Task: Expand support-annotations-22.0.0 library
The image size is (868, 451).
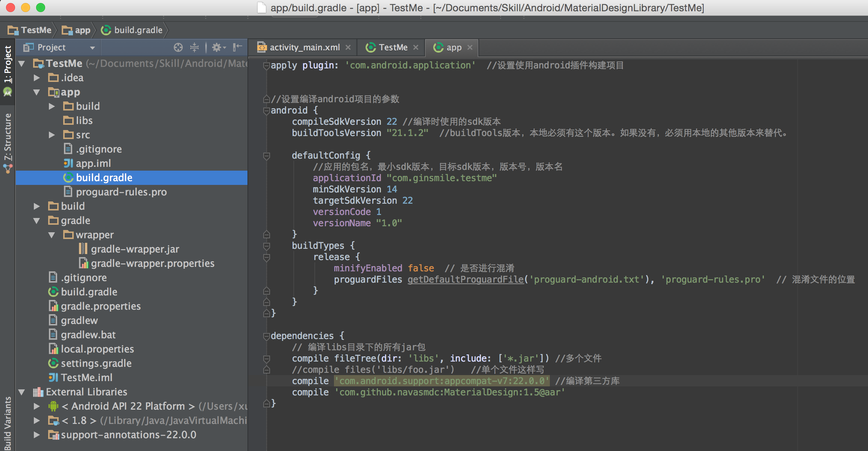Action: pyautogui.click(x=37, y=435)
